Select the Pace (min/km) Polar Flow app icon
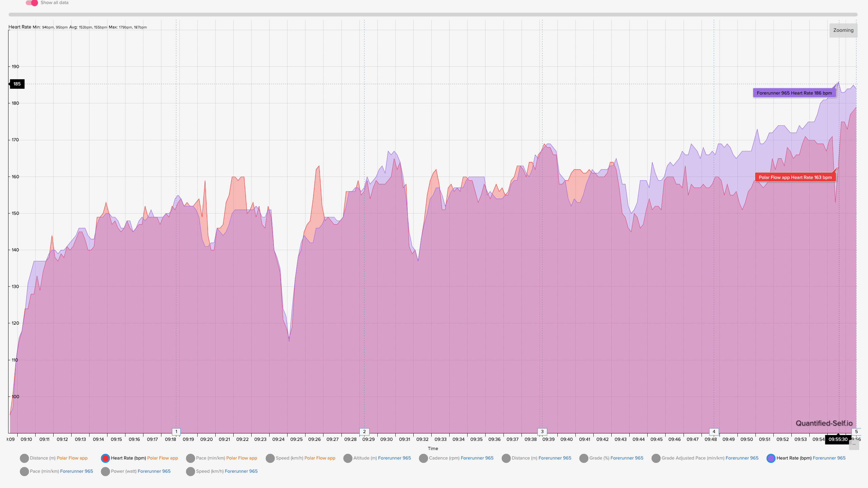868x488 pixels. [x=190, y=457]
